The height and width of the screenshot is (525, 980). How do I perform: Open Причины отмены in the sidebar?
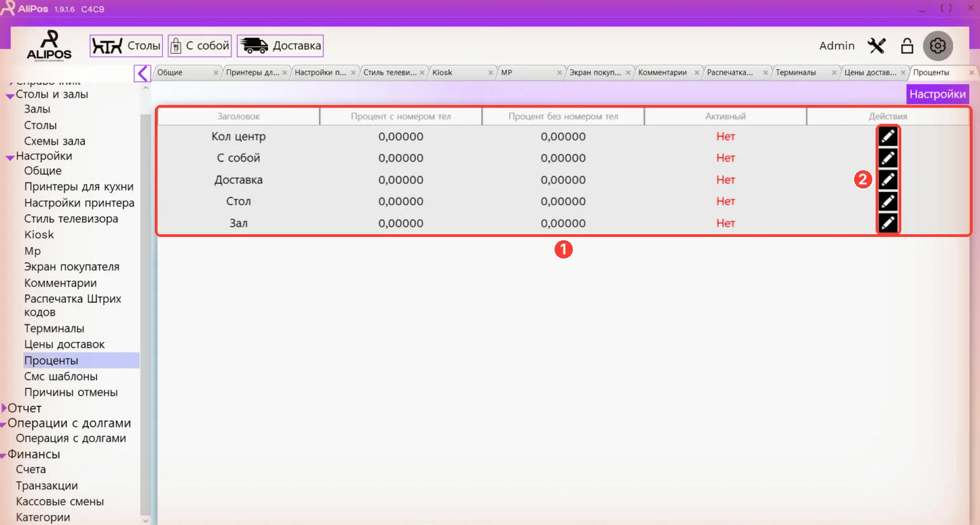pos(71,392)
